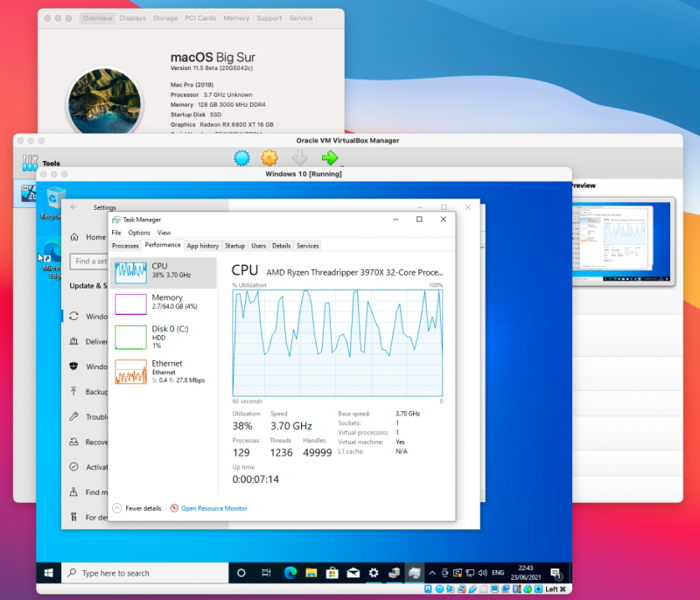Click the CPU utilization graph
This screenshot has width=700, height=600.
click(338, 343)
